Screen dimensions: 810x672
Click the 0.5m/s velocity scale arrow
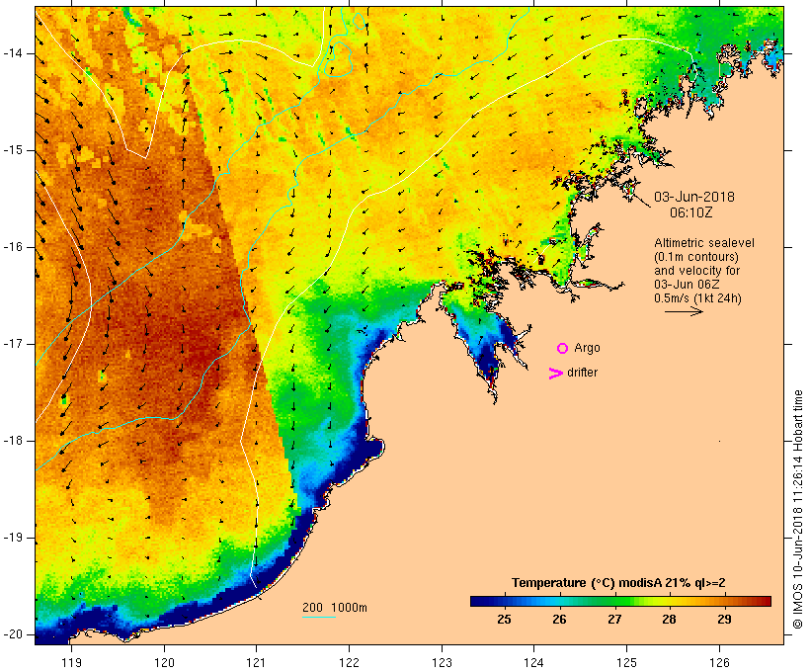pos(684,311)
